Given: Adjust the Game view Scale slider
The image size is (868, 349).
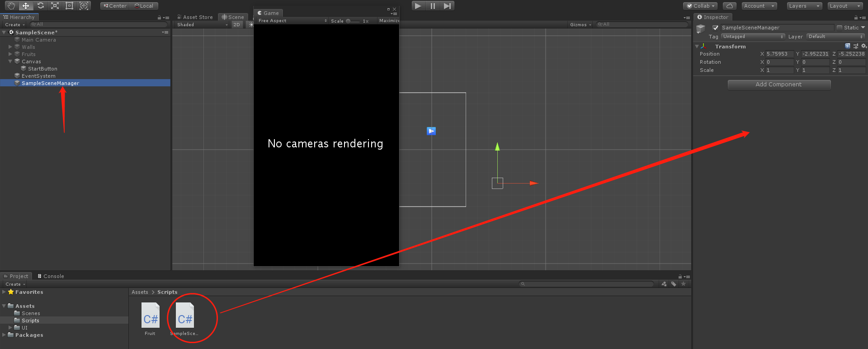Looking at the screenshot, I should (x=353, y=21).
